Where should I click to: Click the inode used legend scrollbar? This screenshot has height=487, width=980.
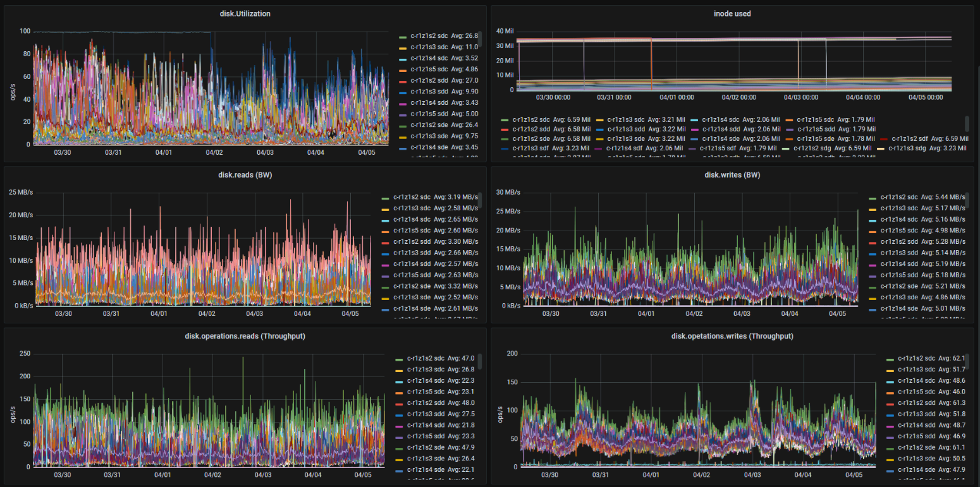966,123
